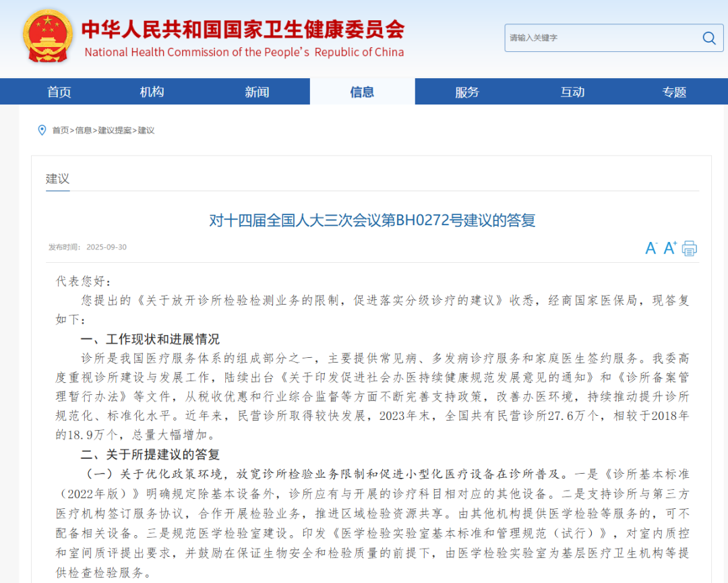Screen dimensions: 728x583
Task: Click the location pin icon in the breadcrumb
Action: click(x=42, y=130)
